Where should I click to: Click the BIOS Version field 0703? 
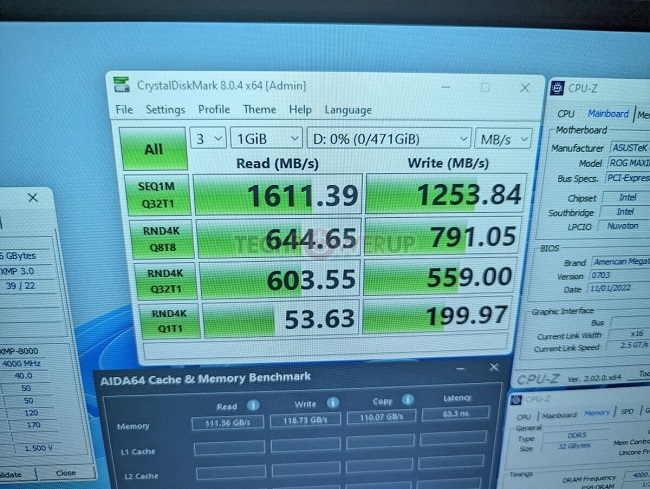click(618, 275)
